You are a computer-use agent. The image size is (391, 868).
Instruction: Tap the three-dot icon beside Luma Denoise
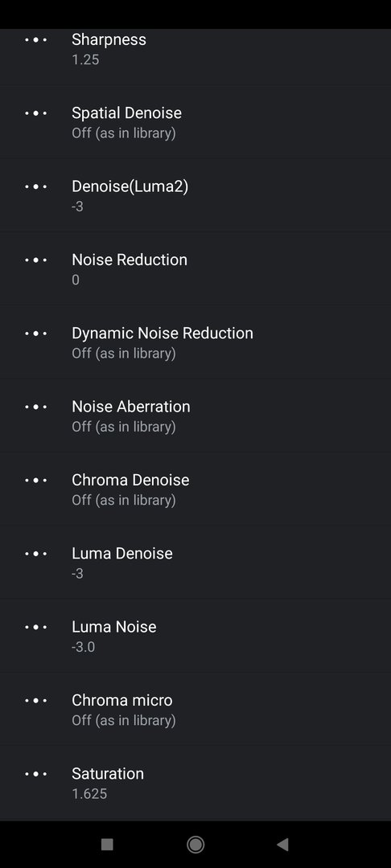(36, 554)
